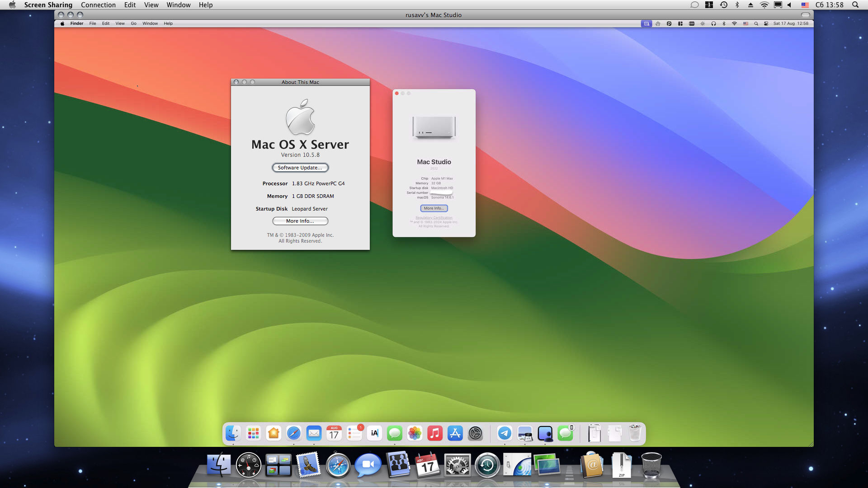Viewport: 868px width, 488px height.
Task: Open local Time Machine status menu
Action: (x=723, y=5)
